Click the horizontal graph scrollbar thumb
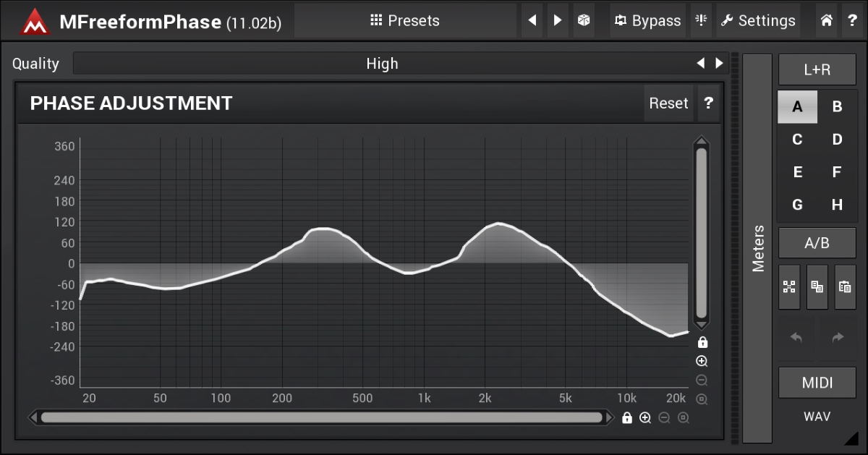 [x=322, y=417]
